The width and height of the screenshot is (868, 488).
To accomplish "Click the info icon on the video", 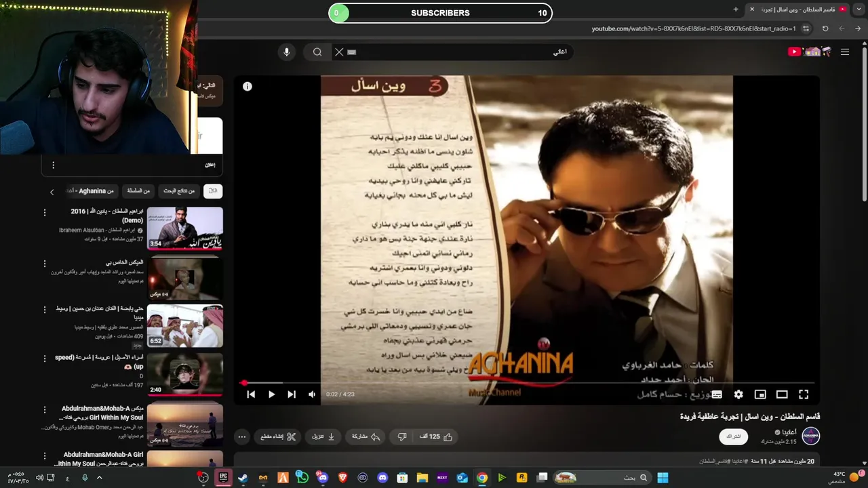I will click(248, 86).
